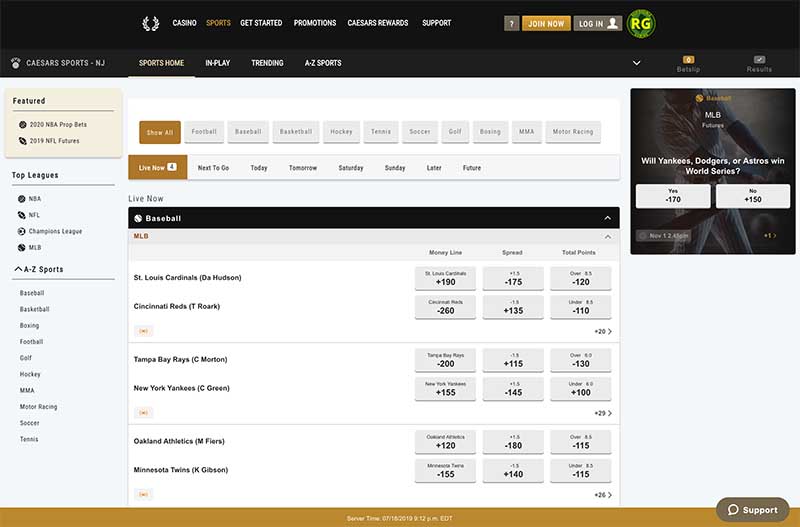The width and height of the screenshot is (800, 527).
Task: Expand +1 more in MLB Futures card
Action: click(770, 236)
